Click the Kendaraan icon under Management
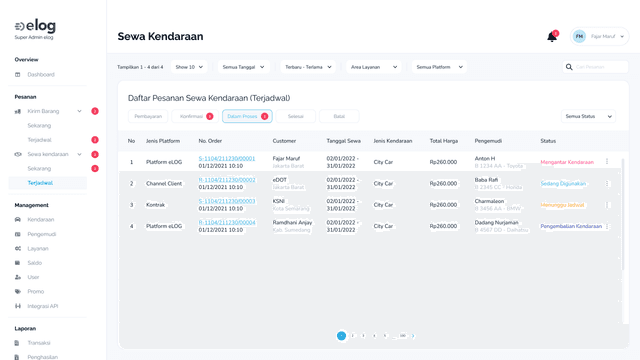The image size is (640, 360). point(18,220)
